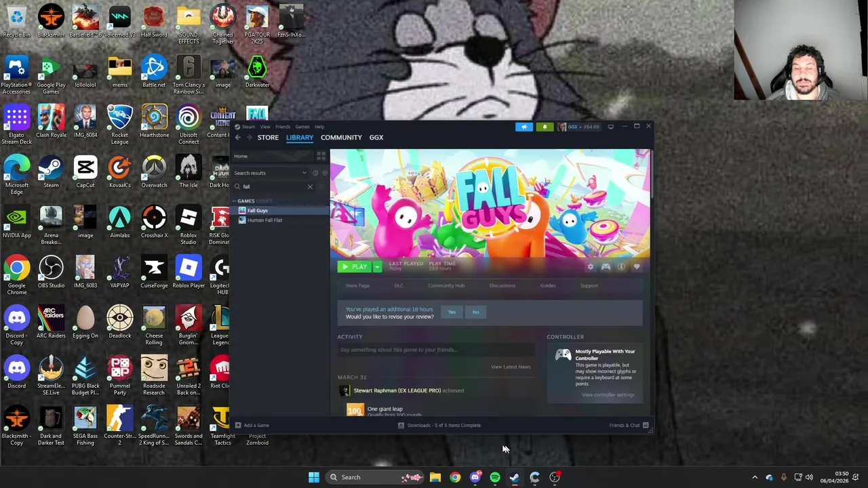Viewport: 868px width, 488px height.
Task: Open game settings gear for Fall Guys
Action: tap(590, 267)
